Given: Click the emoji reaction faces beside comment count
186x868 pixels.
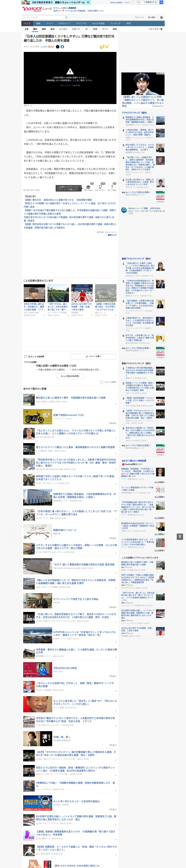Looking at the screenshot, I should coord(51,47).
